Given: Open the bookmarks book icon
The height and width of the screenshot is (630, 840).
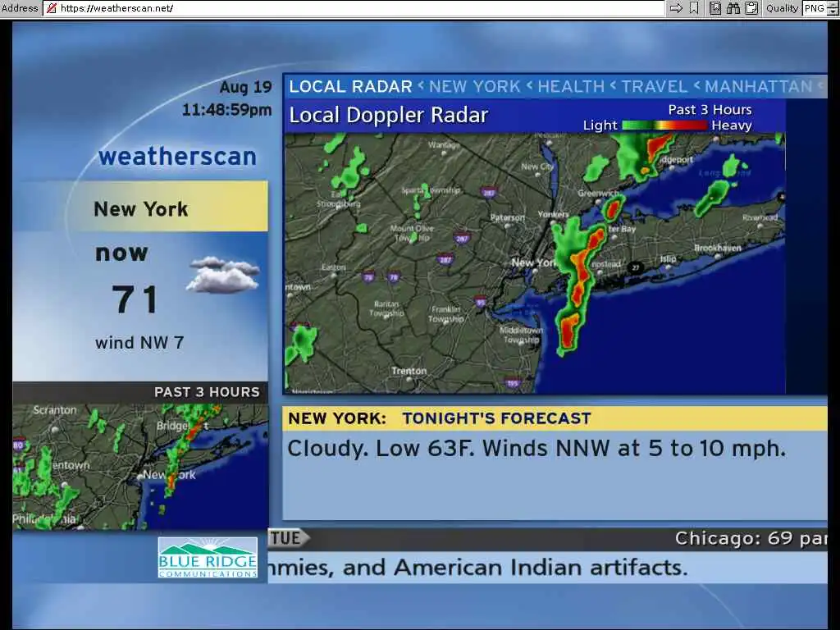Looking at the screenshot, I should [x=715, y=8].
